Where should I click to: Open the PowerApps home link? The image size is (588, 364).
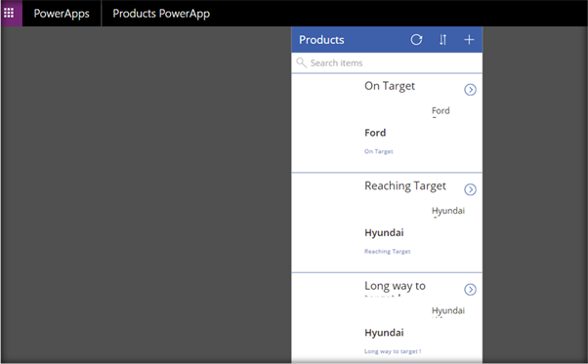tap(62, 14)
